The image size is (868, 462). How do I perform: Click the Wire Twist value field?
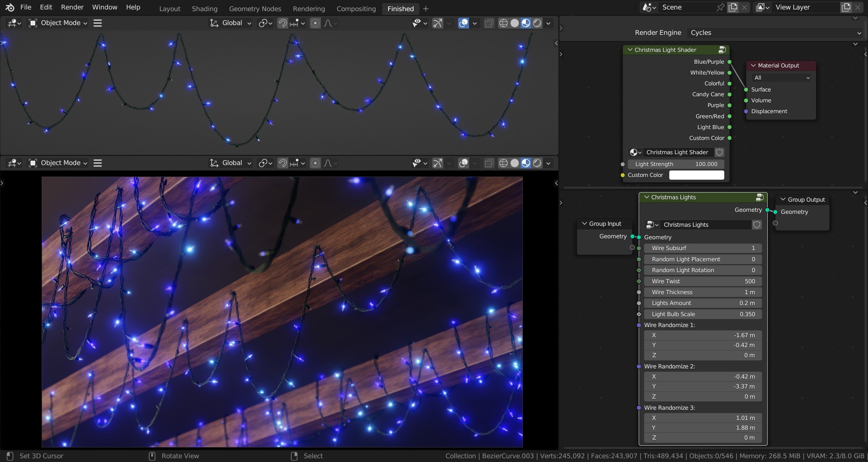point(703,281)
